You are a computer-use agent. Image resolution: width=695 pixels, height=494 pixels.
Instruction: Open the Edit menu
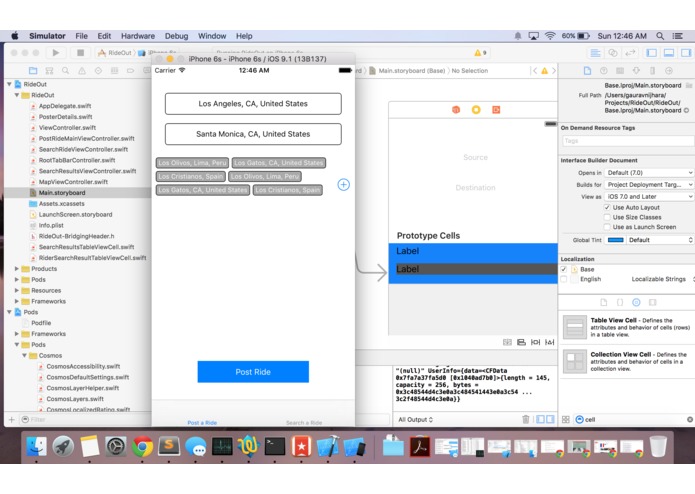[x=104, y=36]
